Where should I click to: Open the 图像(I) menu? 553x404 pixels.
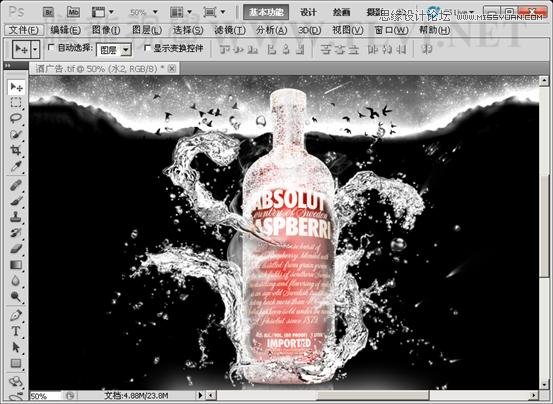pos(106,30)
